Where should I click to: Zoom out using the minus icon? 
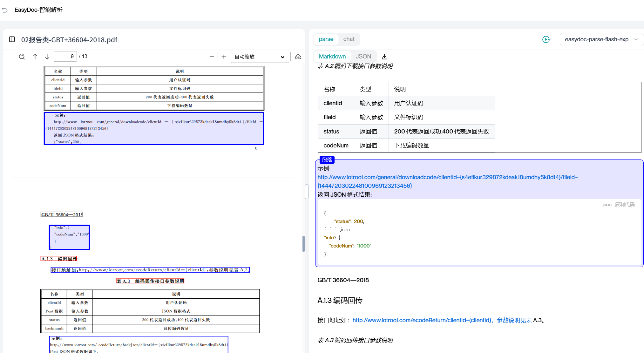click(212, 57)
